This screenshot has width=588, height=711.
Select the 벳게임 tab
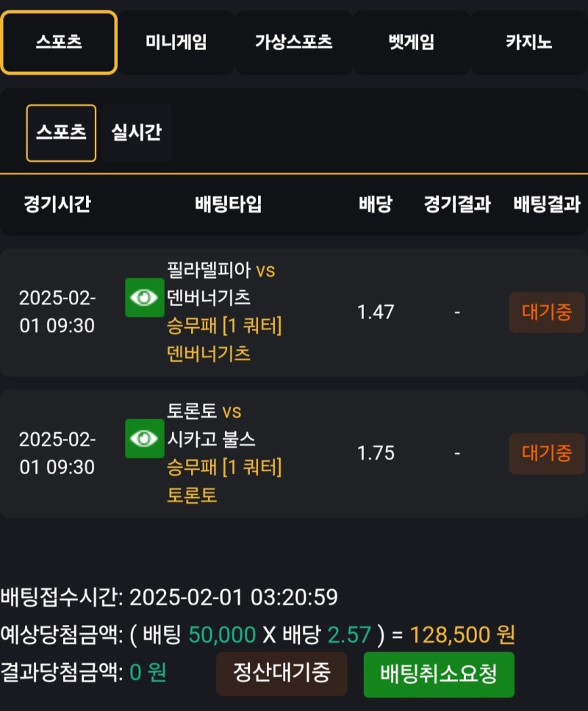(x=412, y=43)
